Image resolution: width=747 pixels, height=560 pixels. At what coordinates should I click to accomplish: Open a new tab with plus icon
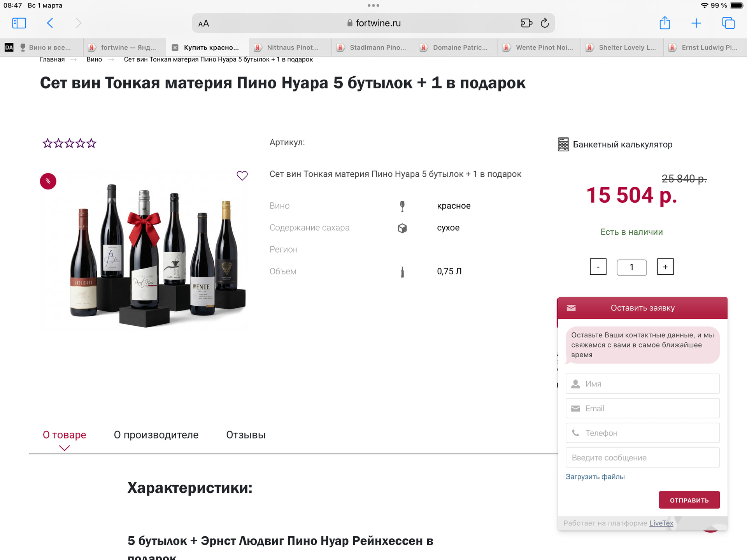696,23
